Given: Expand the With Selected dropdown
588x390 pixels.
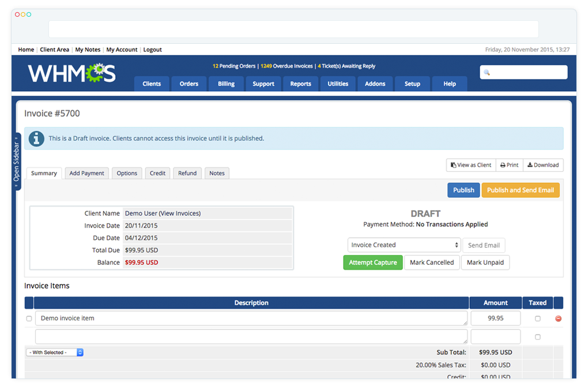Looking at the screenshot, I should [55, 352].
